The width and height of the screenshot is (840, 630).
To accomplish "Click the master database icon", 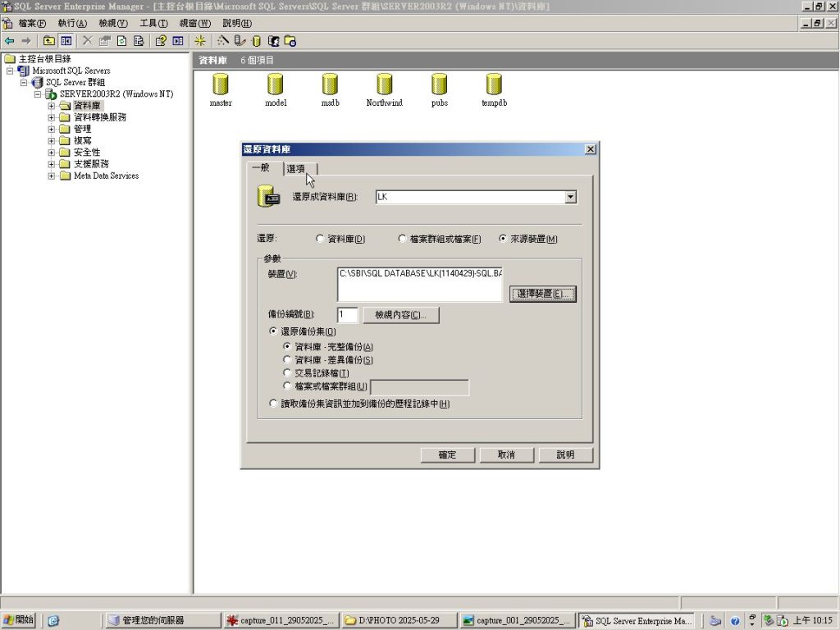I will 221,84.
